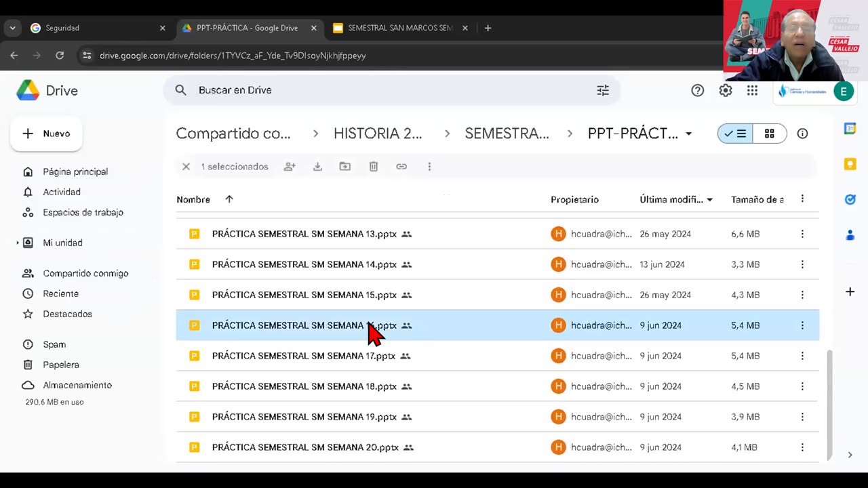Reload the page in browser

point(60,56)
